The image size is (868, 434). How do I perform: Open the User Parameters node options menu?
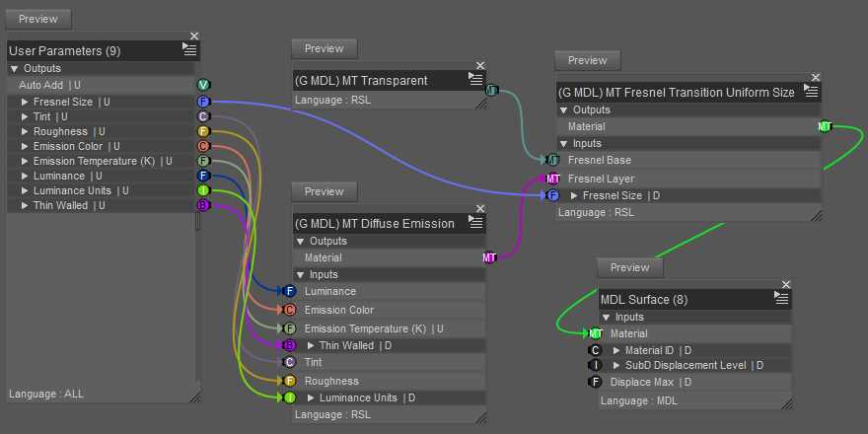(189, 49)
